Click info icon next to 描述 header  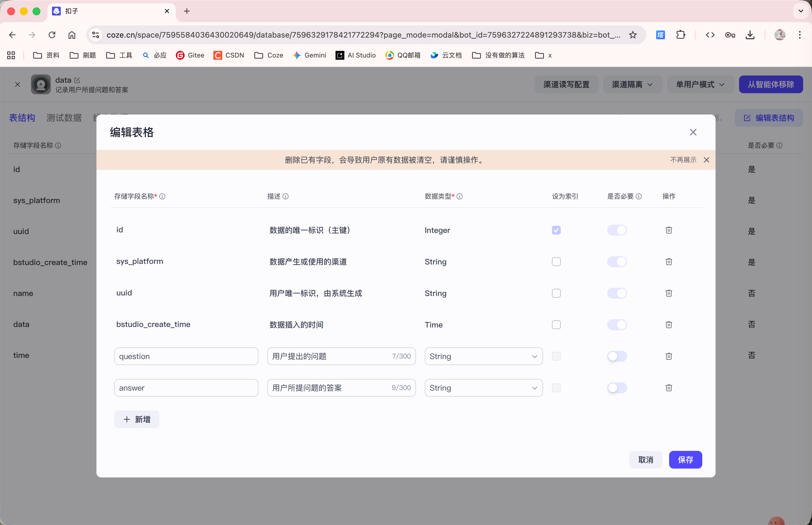tap(285, 196)
